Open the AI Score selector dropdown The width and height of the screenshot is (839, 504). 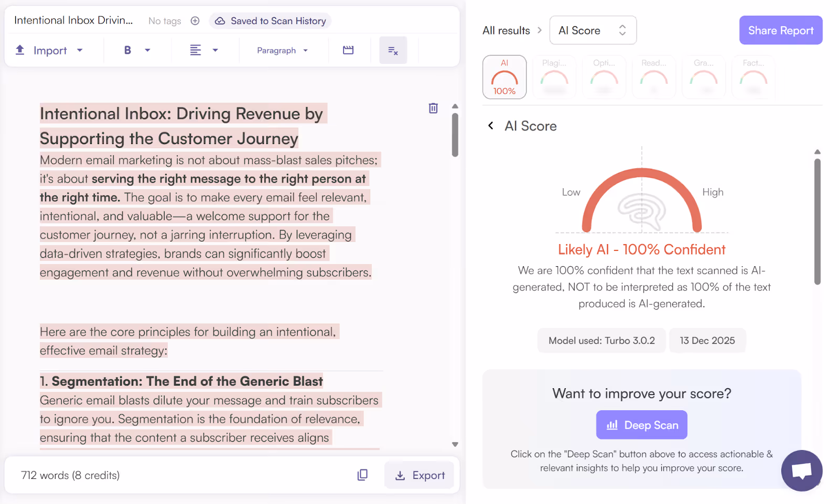(593, 30)
